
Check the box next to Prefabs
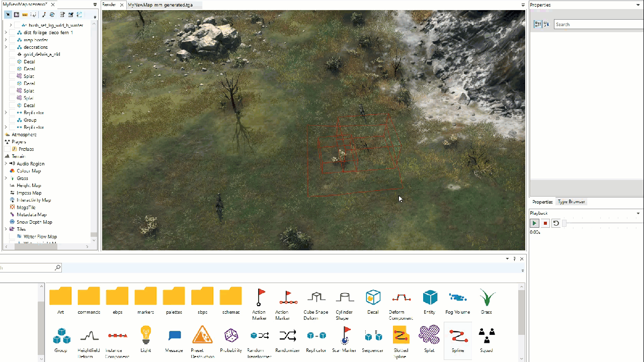(x=7, y=149)
